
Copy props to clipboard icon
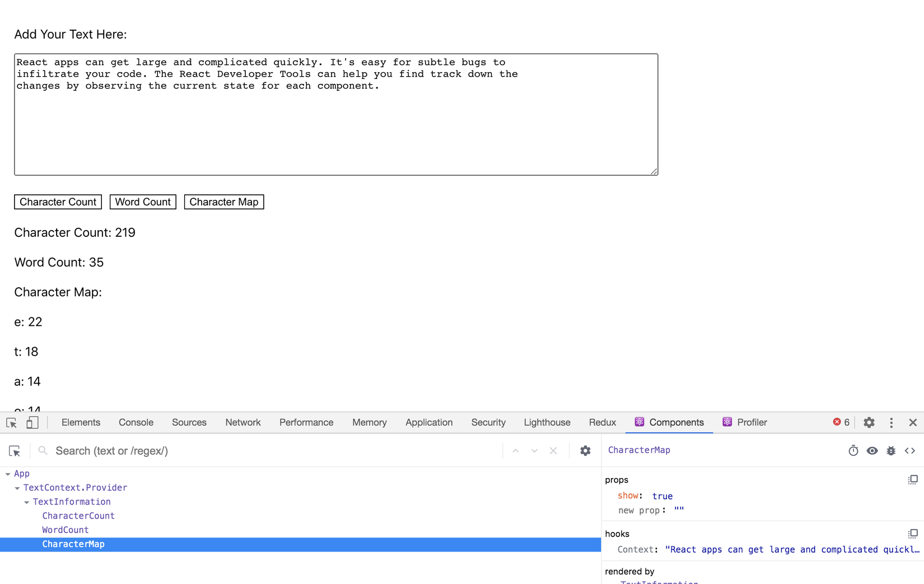point(913,480)
